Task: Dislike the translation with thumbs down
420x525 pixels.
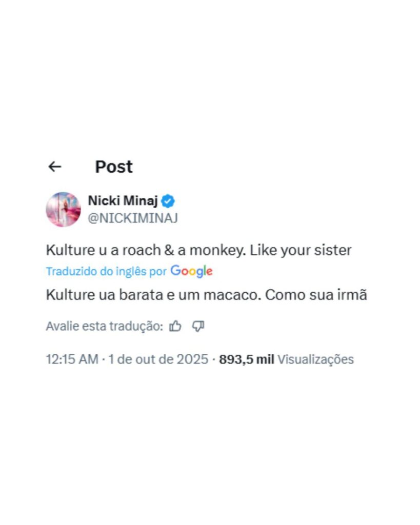Action: (198, 326)
